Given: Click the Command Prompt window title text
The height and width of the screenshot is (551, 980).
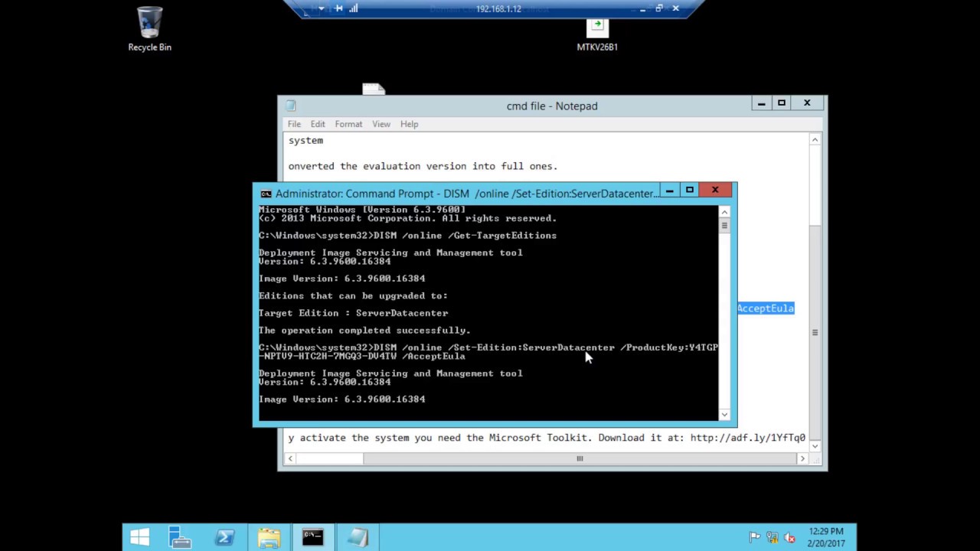Looking at the screenshot, I should [466, 194].
